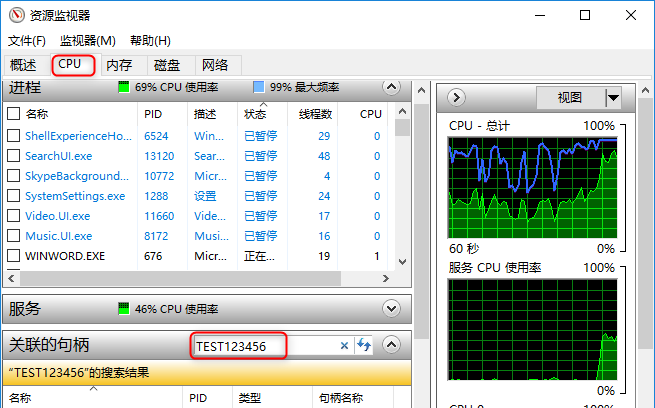This screenshot has height=408, width=655.
Task: Select the SearchUI.exe process name
Action: (x=58, y=156)
